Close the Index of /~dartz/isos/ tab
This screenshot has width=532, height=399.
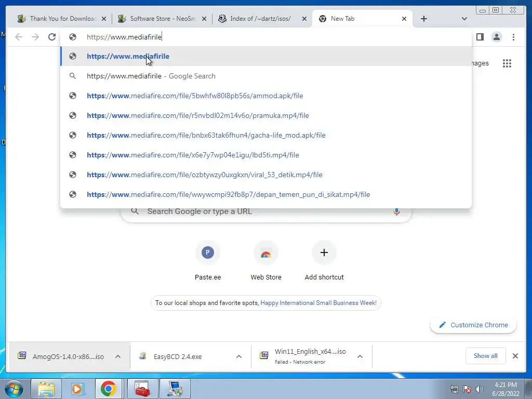tap(304, 19)
